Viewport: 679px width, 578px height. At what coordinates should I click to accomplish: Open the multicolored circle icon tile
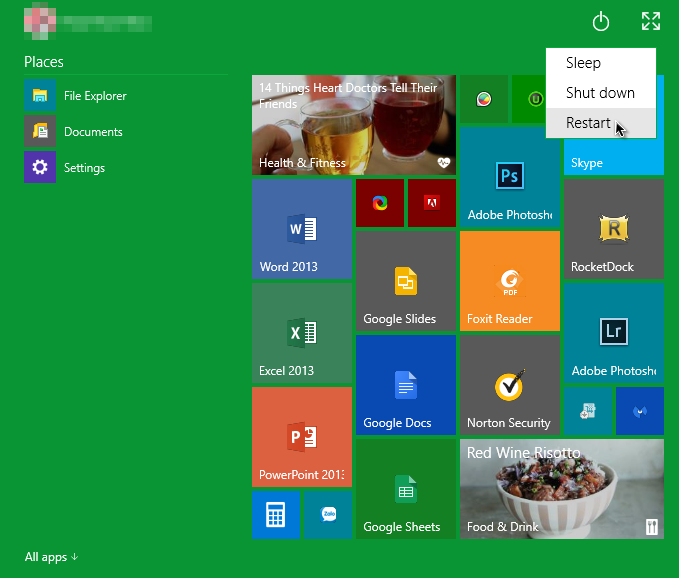point(484,99)
